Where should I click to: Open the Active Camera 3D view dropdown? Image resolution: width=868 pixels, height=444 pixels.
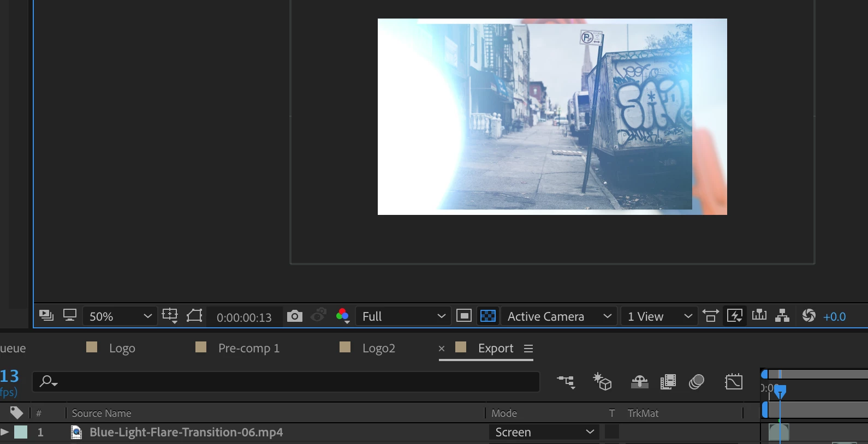[x=559, y=316]
